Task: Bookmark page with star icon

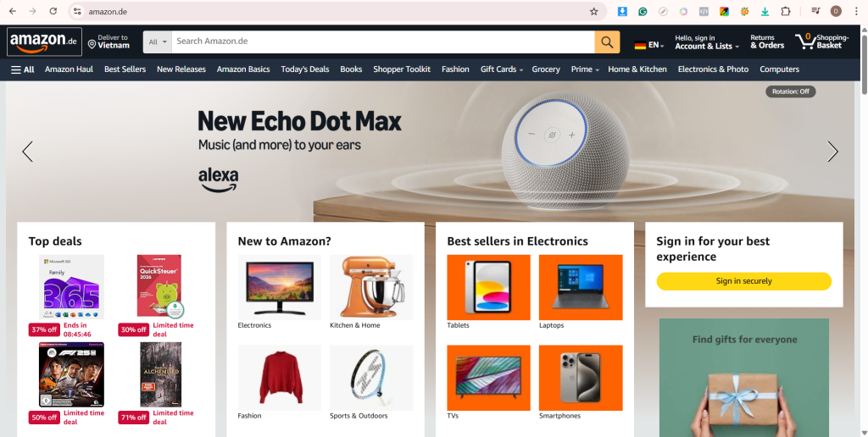Action: (x=594, y=11)
